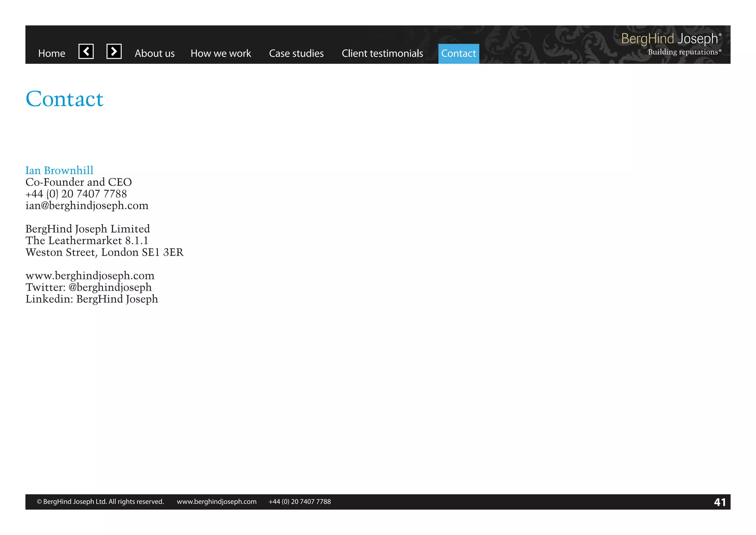Screen dimensions: 756x535
Task: Select Case studies in navigation bar
Action: point(296,54)
